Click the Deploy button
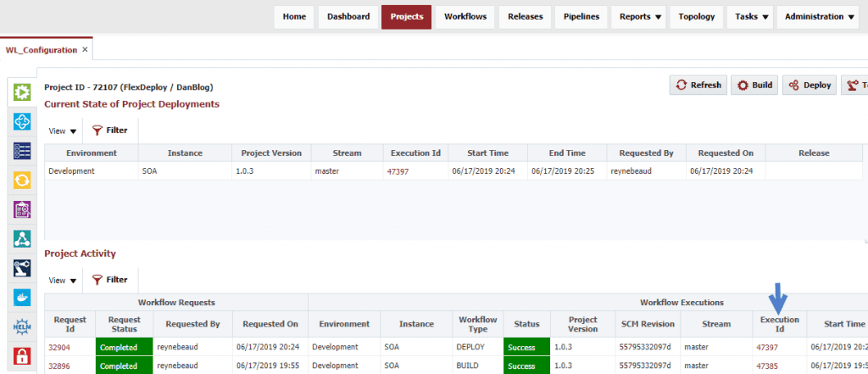 pyautogui.click(x=810, y=85)
